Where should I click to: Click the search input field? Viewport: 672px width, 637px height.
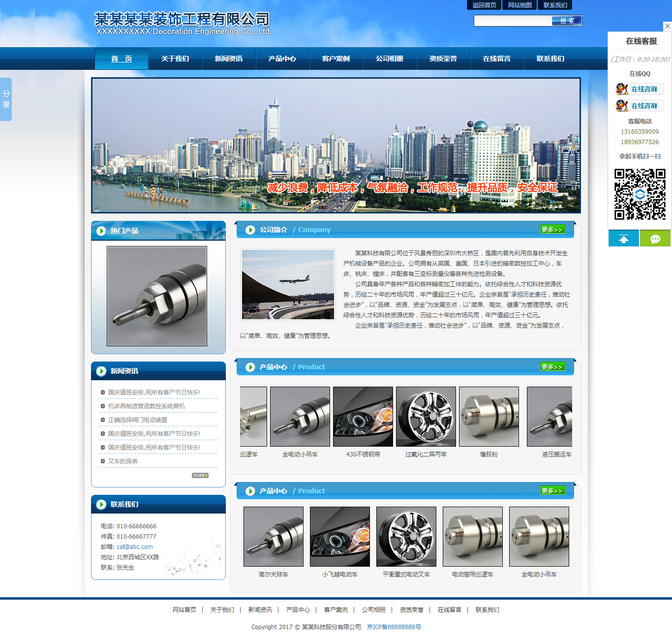pyautogui.click(x=512, y=21)
